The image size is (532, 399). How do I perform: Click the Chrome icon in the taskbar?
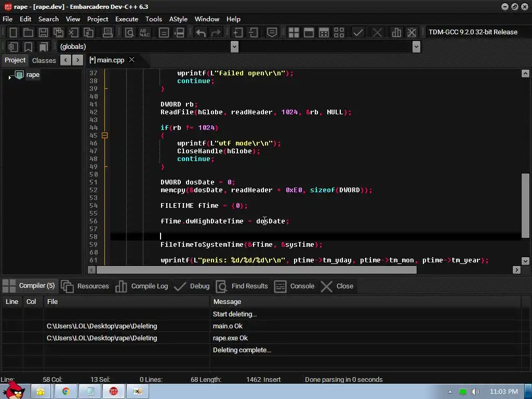(66, 392)
